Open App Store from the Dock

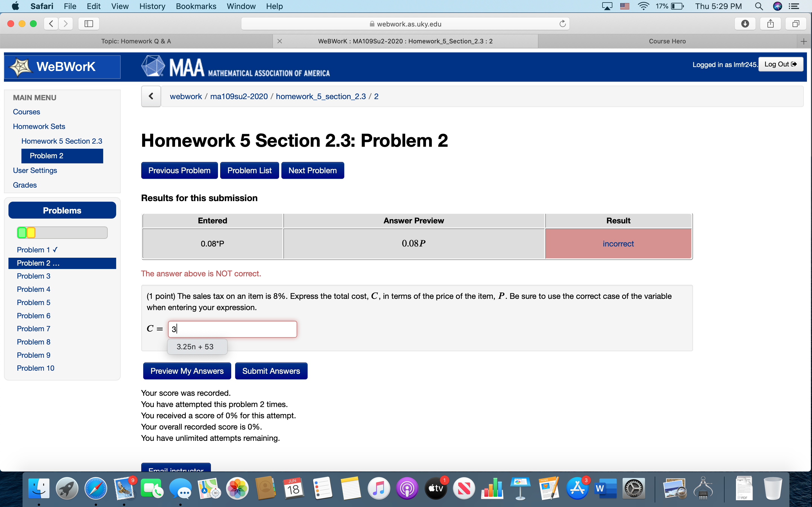click(577, 488)
